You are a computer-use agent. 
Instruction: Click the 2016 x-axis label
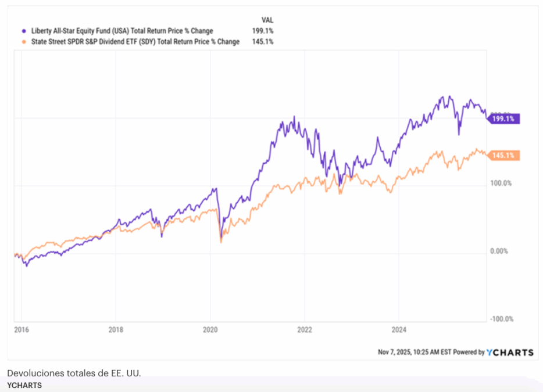(20, 330)
